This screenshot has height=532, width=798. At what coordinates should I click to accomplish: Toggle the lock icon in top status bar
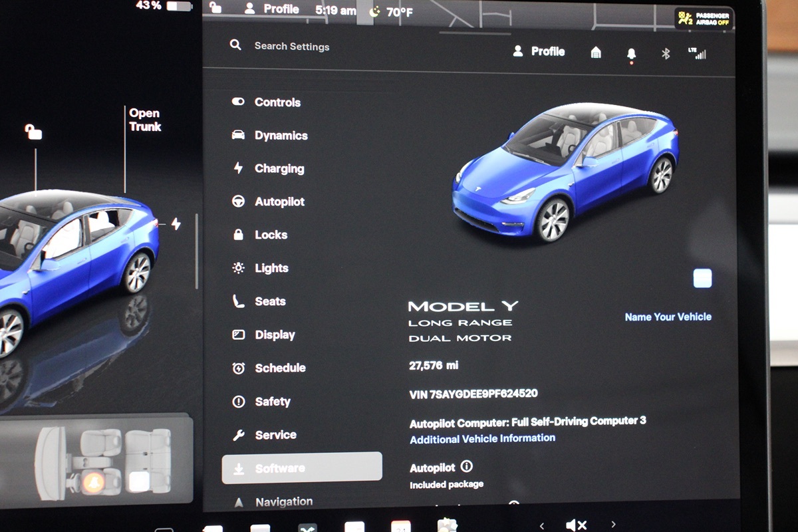[x=215, y=8]
